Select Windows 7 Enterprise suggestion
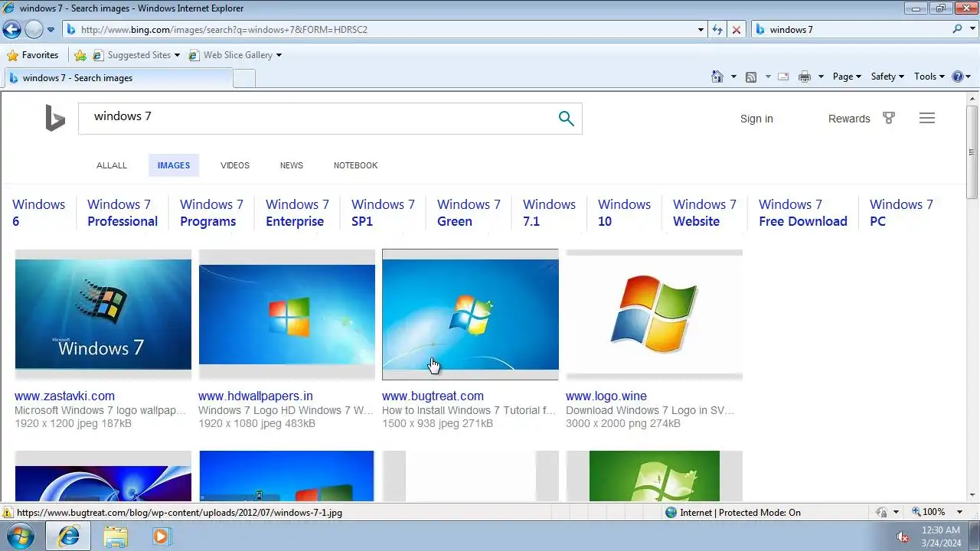 (297, 213)
